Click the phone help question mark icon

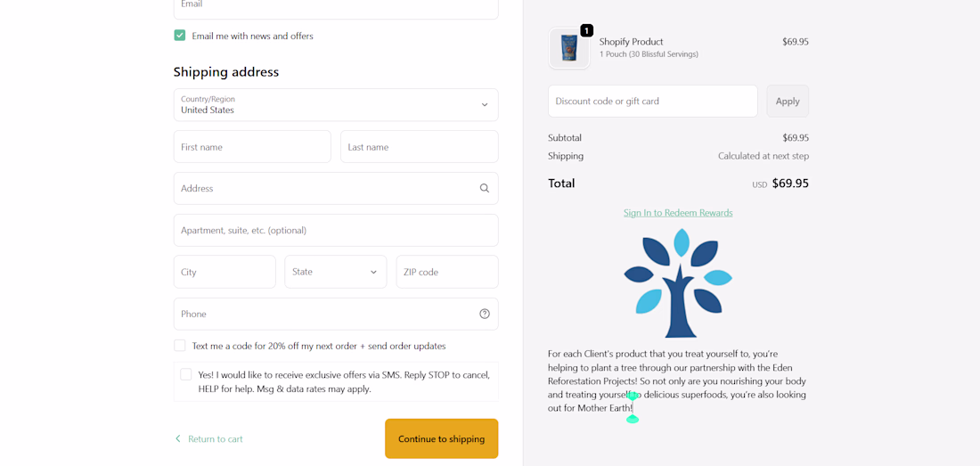pyautogui.click(x=485, y=314)
